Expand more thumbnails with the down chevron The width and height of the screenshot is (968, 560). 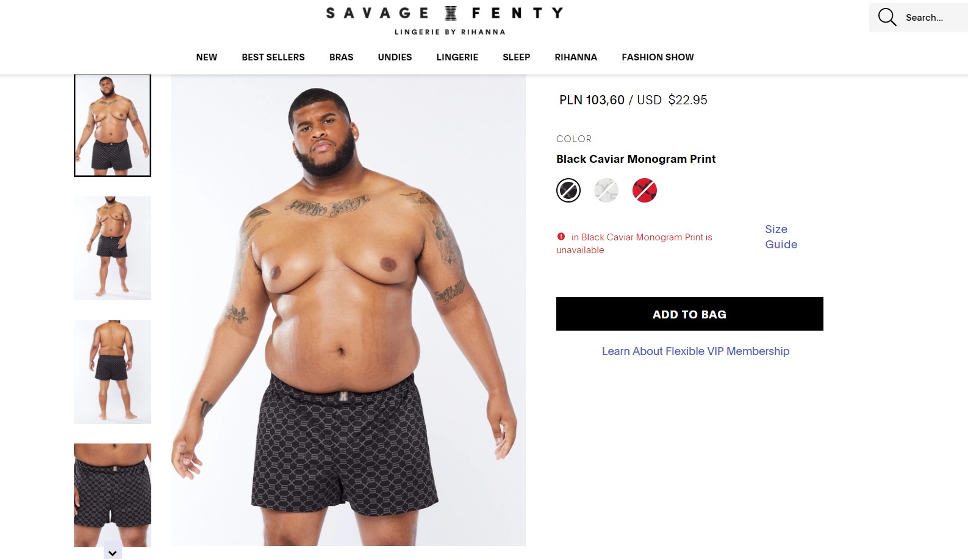pyautogui.click(x=112, y=552)
